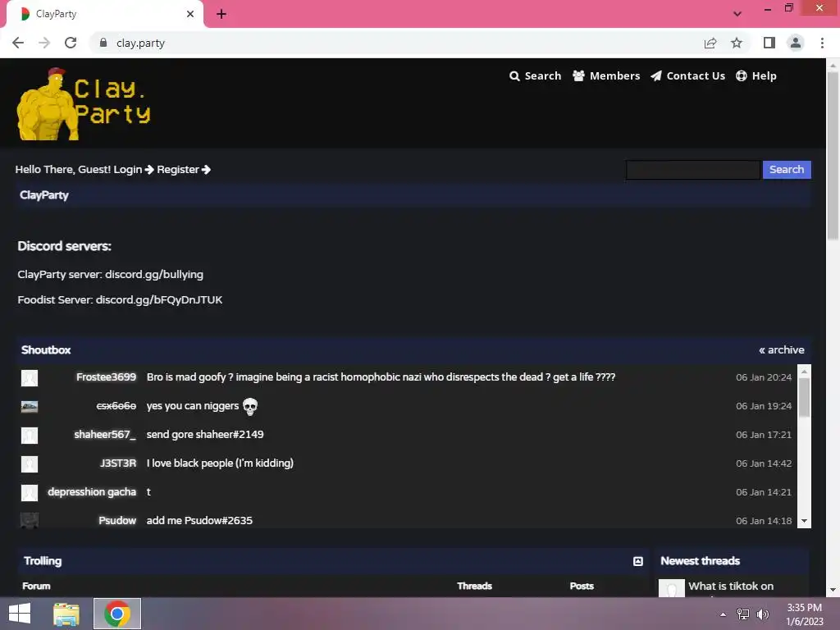The width and height of the screenshot is (840, 630).
Task: Open the browser side panel
Action: point(769,43)
